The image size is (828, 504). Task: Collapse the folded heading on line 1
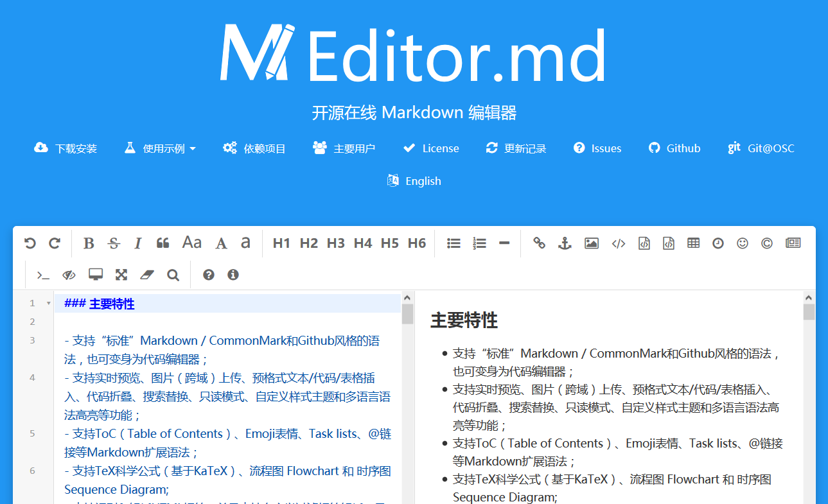48,304
